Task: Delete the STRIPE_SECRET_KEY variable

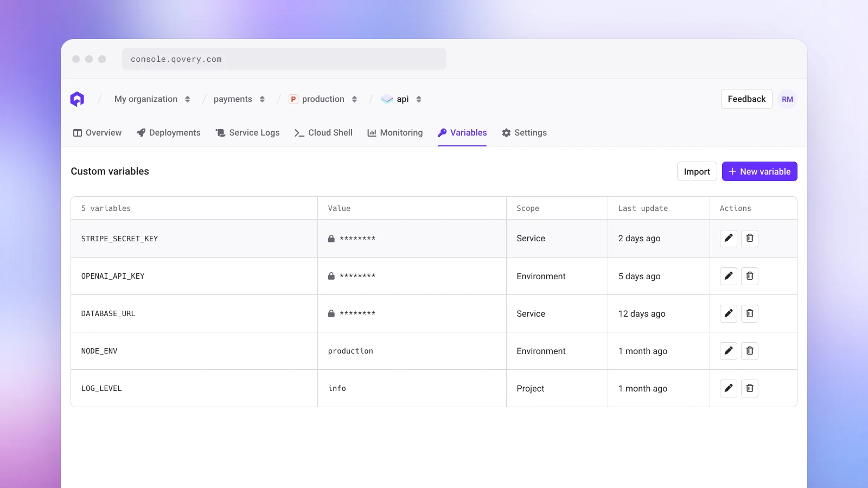Action: tap(750, 238)
